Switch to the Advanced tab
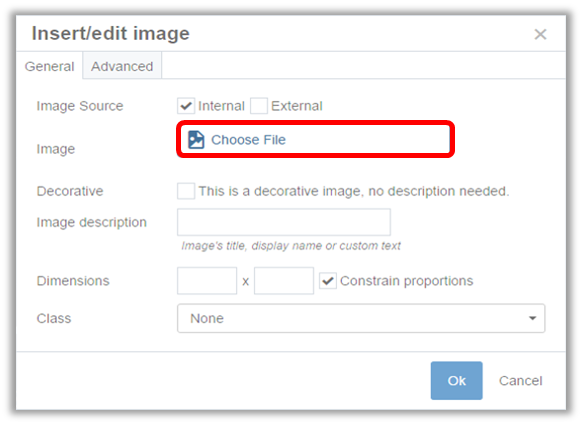 [x=122, y=66]
